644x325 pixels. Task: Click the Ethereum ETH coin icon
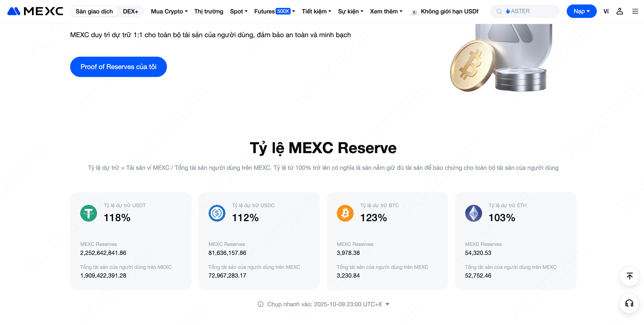(x=473, y=213)
